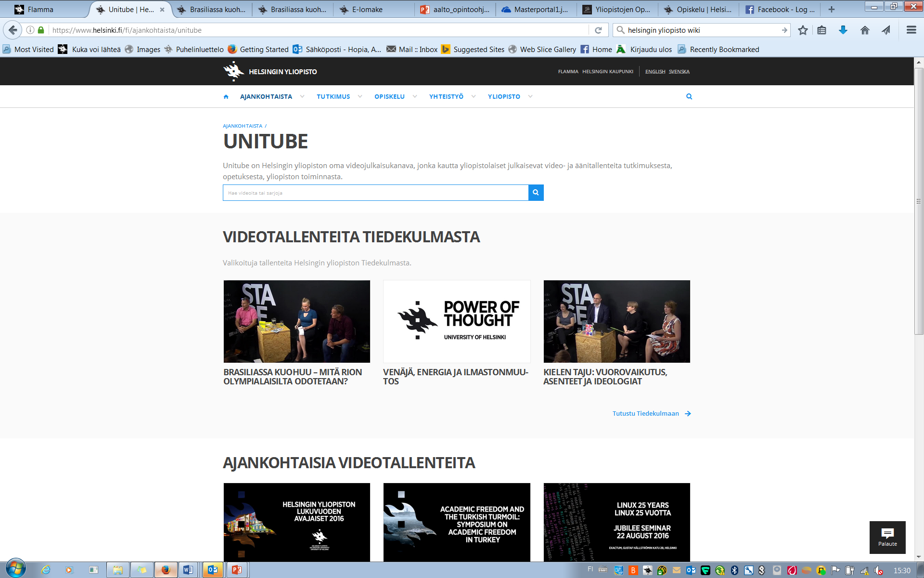The height and width of the screenshot is (578, 924).
Task: Reload the page with the refresh icon
Action: pyautogui.click(x=598, y=30)
